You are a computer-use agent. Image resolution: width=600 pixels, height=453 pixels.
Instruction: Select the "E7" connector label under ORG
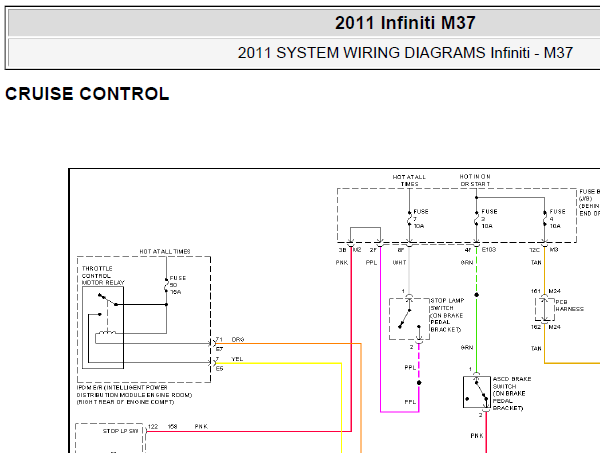(219, 349)
